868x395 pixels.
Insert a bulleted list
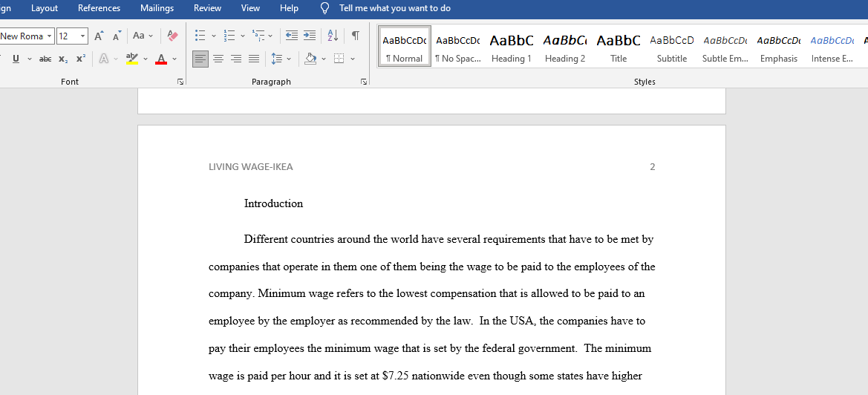pos(200,36)
